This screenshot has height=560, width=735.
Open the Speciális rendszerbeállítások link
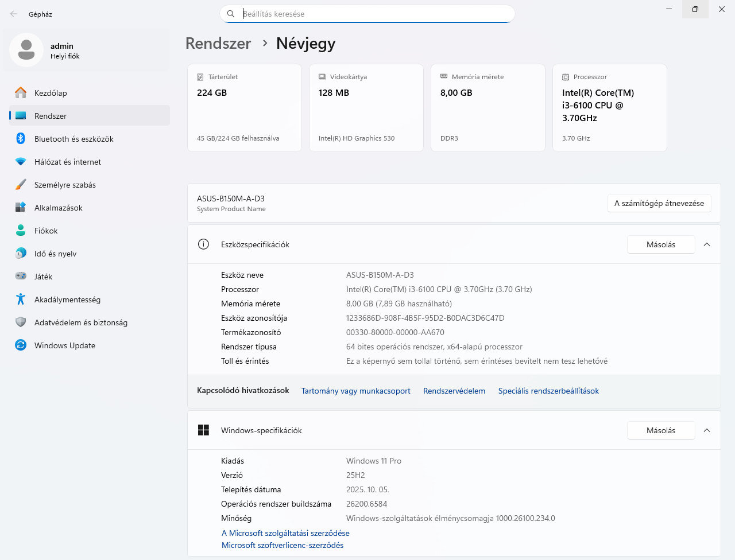(548, 391)
